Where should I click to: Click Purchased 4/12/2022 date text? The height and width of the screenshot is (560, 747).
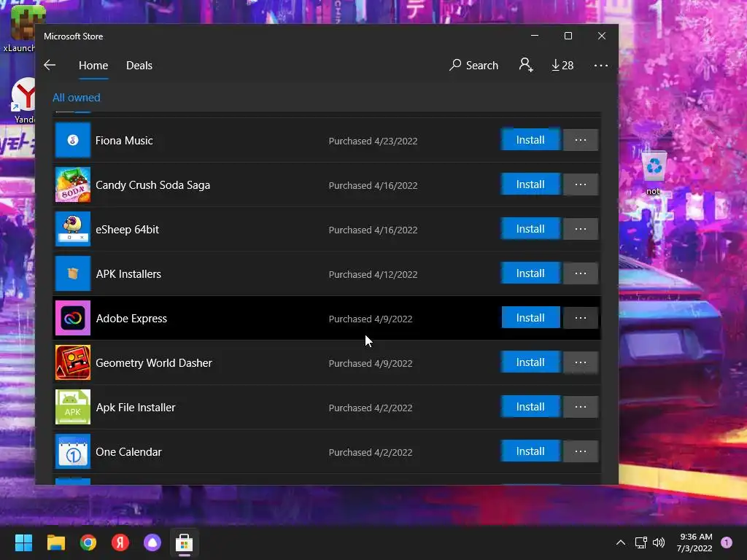373,274
